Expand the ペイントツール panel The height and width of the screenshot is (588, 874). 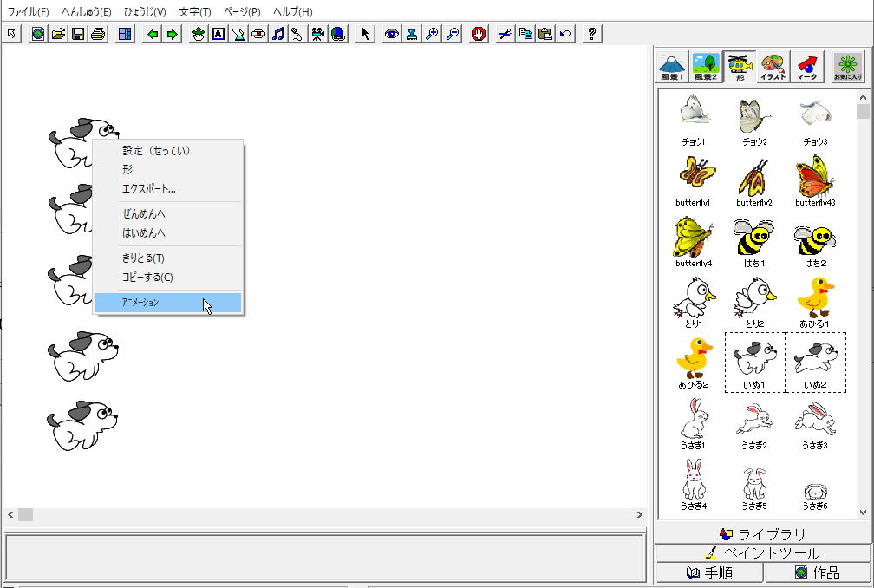pyautogui.click(x=763, y=553)
